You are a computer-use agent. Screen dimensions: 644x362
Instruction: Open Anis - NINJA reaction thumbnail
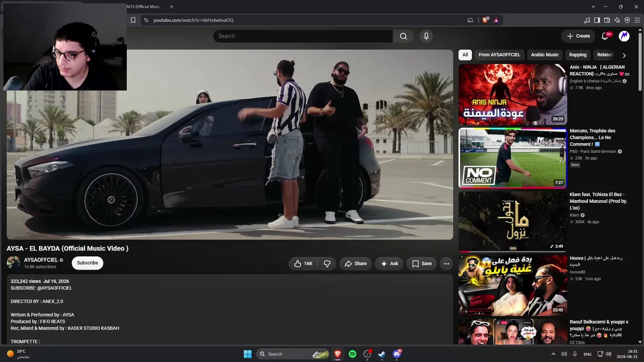click(513, 94)
